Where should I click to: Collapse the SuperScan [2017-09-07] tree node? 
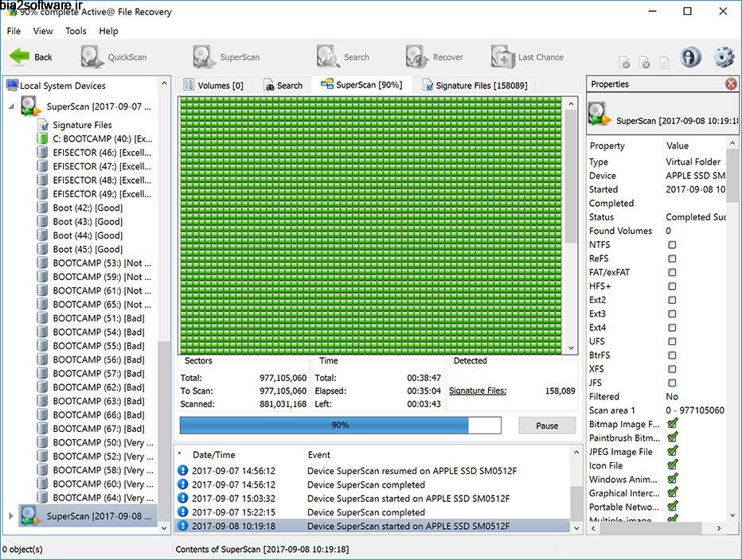click(13, 107)
